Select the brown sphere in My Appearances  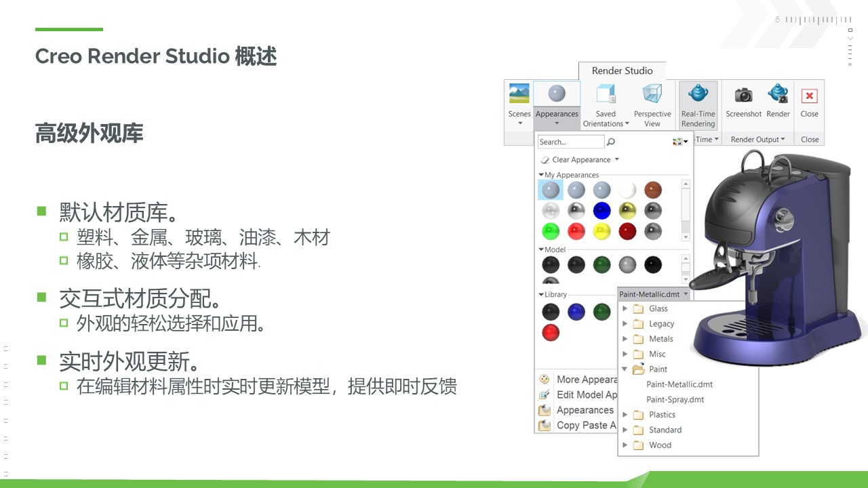(653, 190)
